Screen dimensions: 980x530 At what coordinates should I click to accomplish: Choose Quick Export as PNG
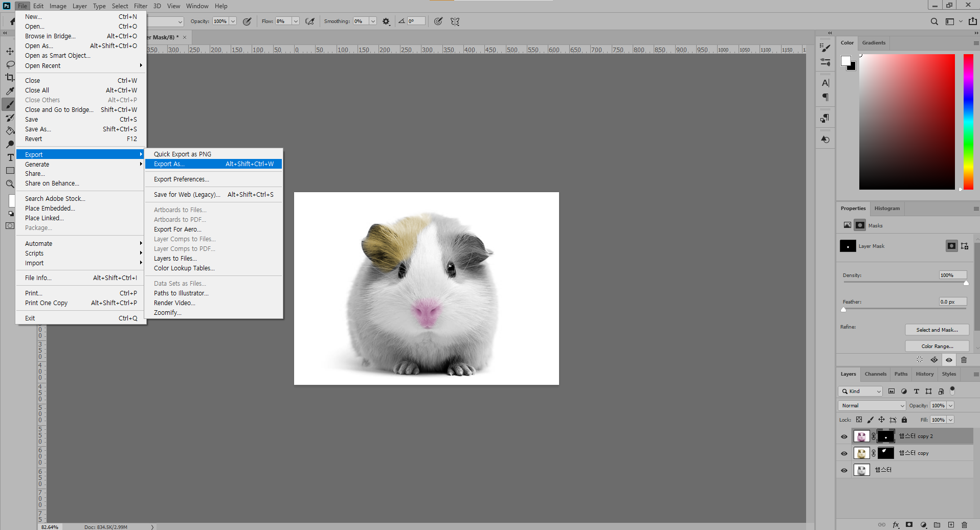(213, 154)
